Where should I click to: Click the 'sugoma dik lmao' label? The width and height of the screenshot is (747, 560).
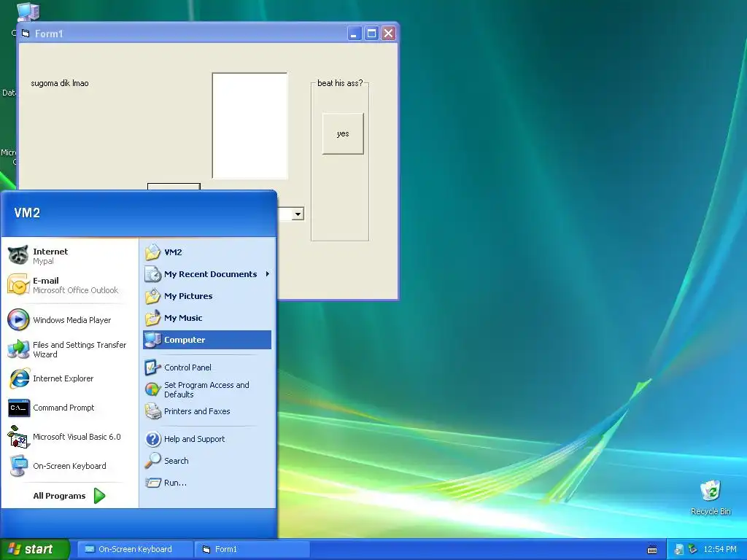click(60, 83)
